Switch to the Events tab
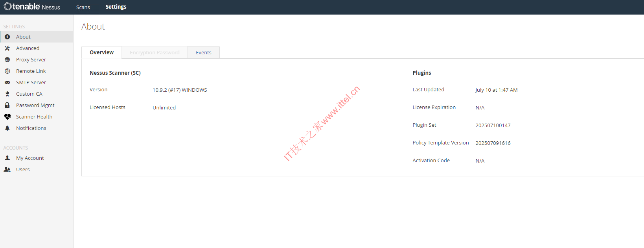Image resolution: width=644 pixels, height=248 pixels. [204, 52]
